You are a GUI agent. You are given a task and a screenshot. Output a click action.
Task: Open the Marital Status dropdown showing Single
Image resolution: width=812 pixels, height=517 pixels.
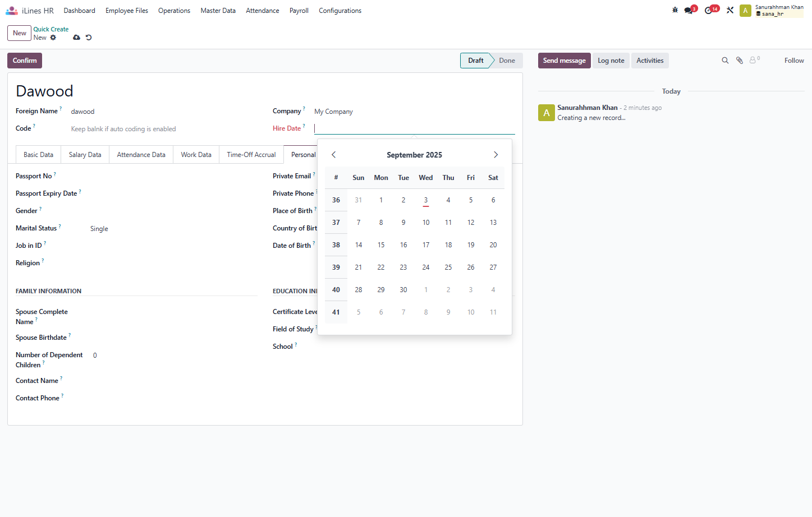click(x=173, y=229)
